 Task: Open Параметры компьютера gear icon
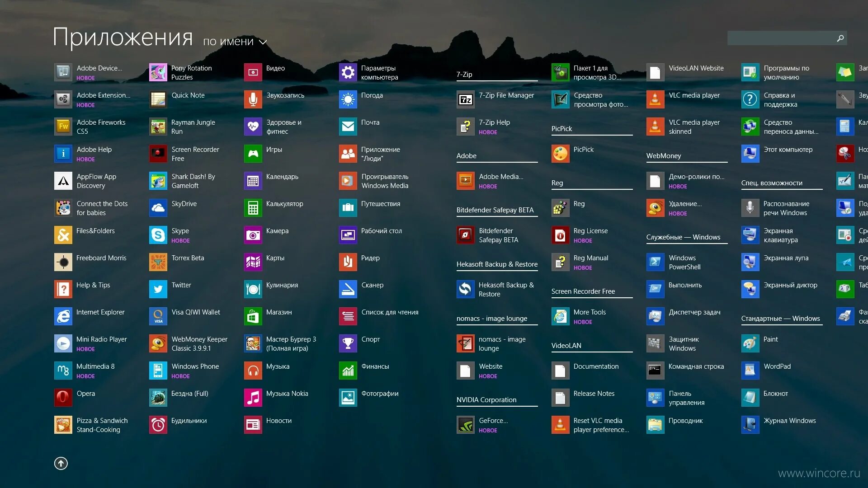tap(348, 72)
